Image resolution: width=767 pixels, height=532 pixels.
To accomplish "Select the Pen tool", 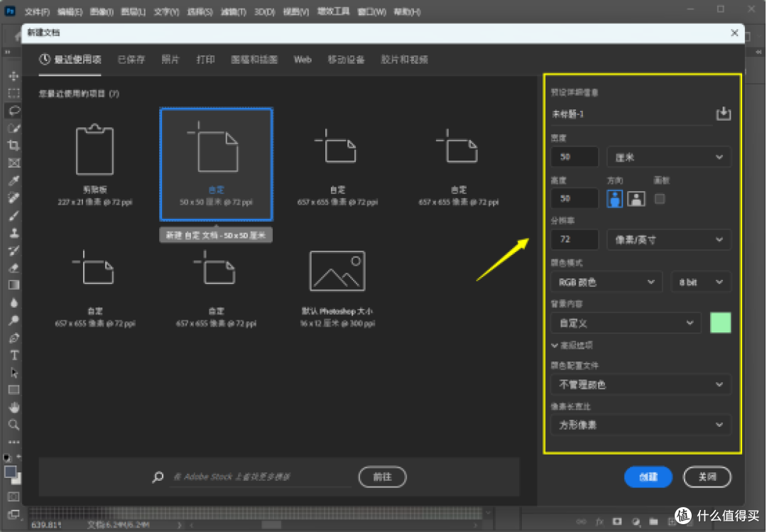I will click(x=13, y=337).
